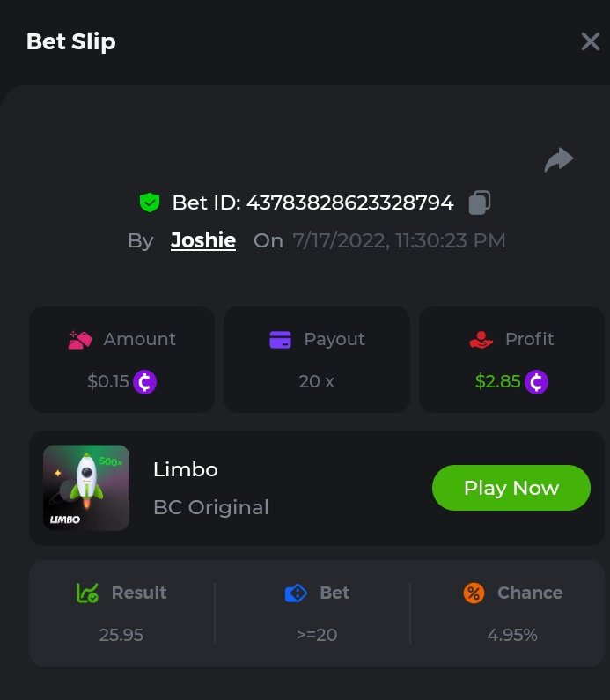
Task: Click the currency coin beside $2.85
Action: [x=536, y=382]
